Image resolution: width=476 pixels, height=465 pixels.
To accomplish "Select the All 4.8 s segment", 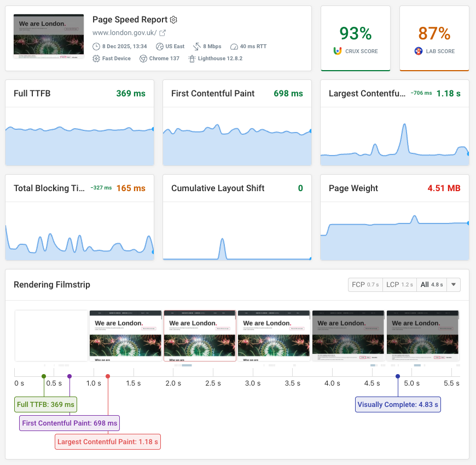I will [x=432, y=284].
